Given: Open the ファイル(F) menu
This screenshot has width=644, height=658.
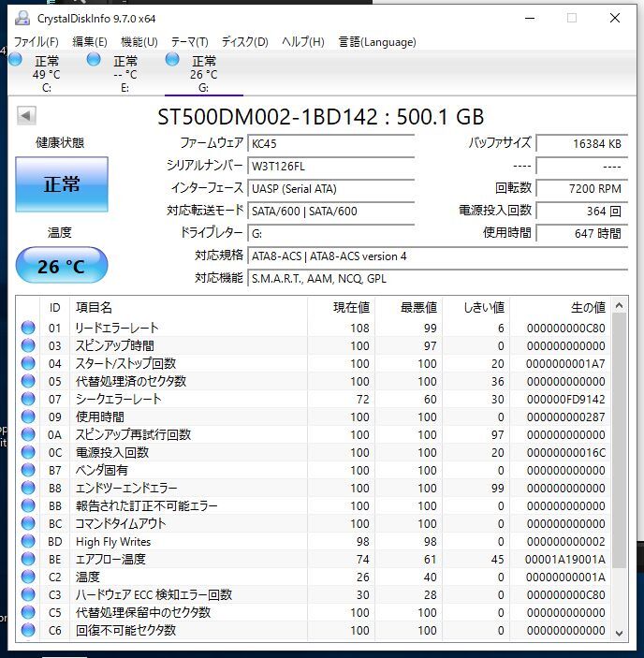Looking at the screenshot, I should point(37,42).
